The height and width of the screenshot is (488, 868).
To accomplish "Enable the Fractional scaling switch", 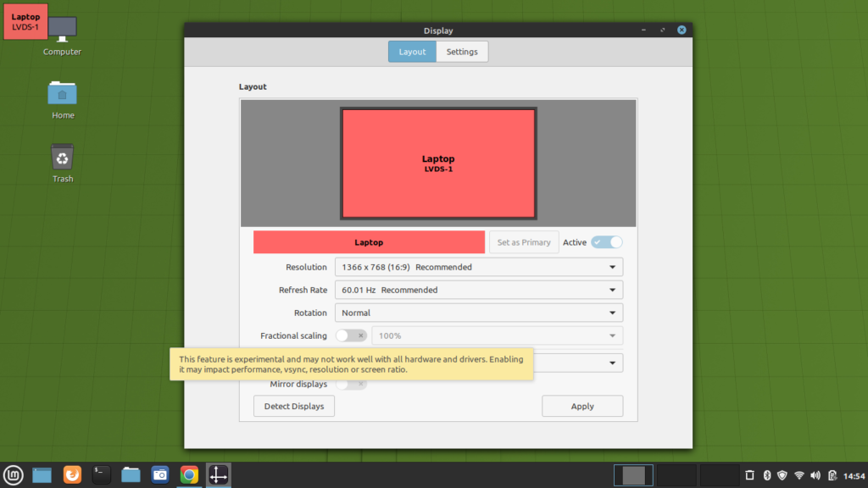I will click(352, 335).
